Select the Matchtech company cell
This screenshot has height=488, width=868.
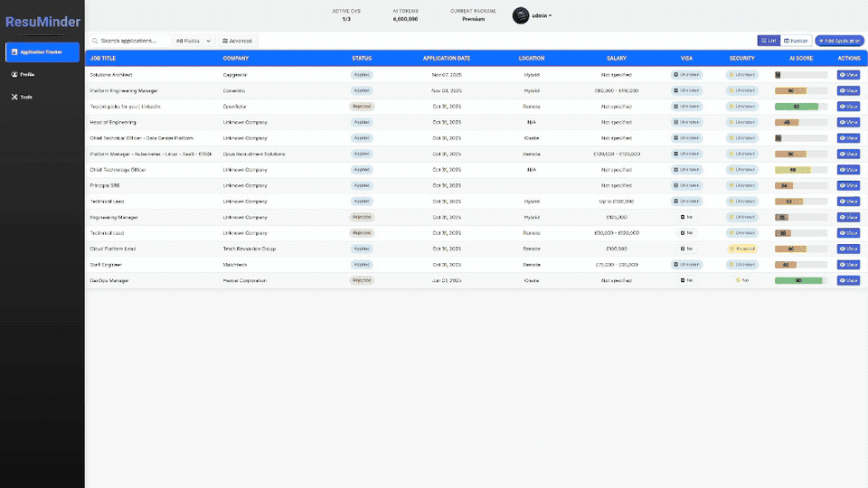tap(235, 265)
